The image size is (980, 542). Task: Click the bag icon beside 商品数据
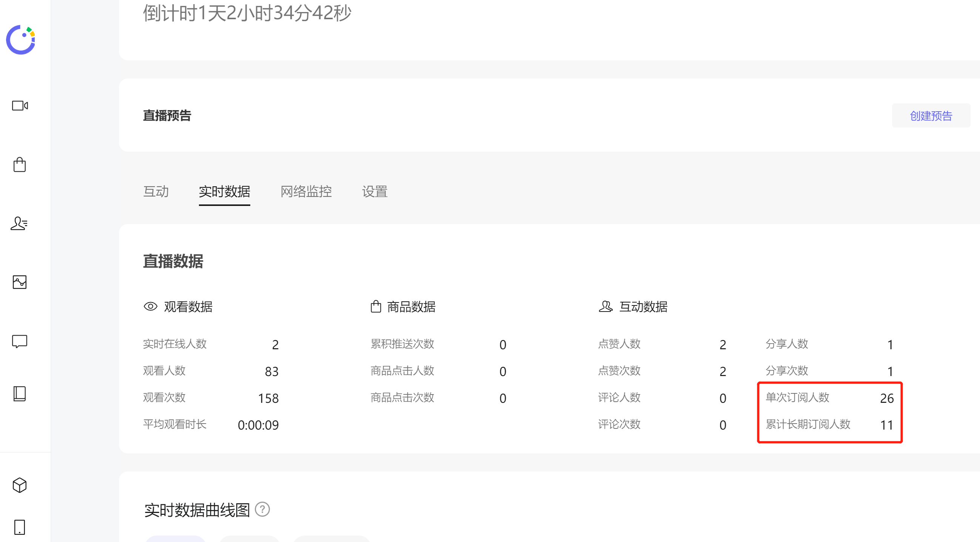pyautogui.click(x=376, y=306)
